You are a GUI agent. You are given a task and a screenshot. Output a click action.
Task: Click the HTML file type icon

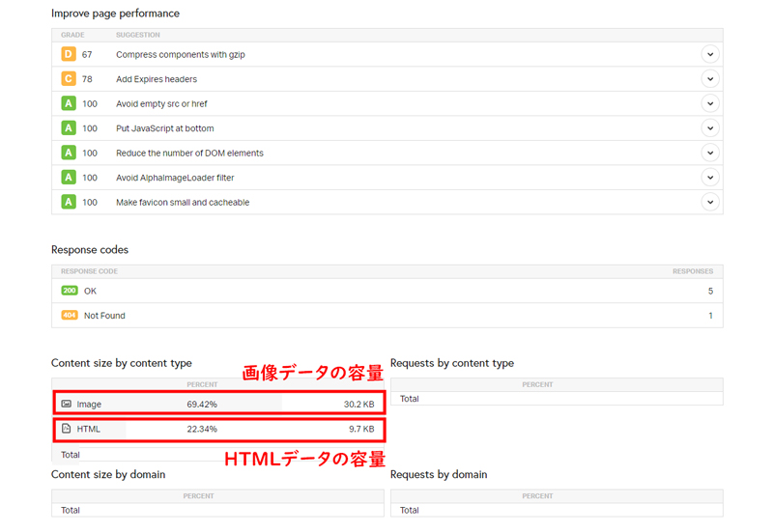[66, 429]
